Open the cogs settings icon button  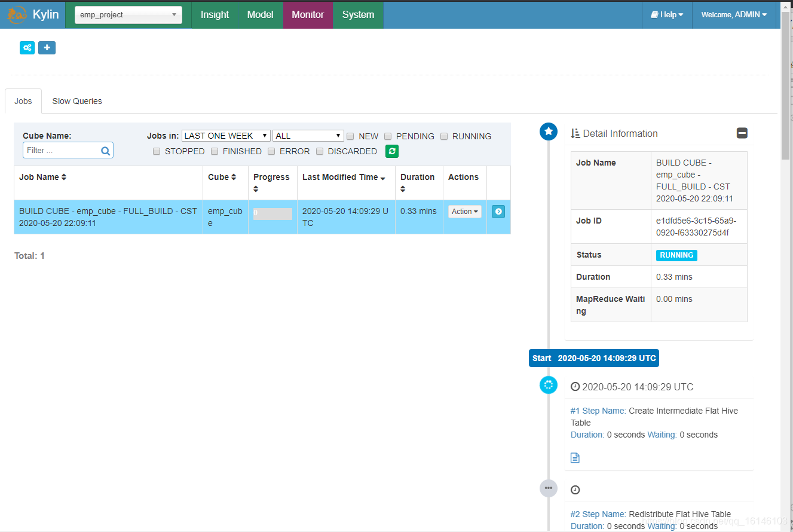pos(27,48)
